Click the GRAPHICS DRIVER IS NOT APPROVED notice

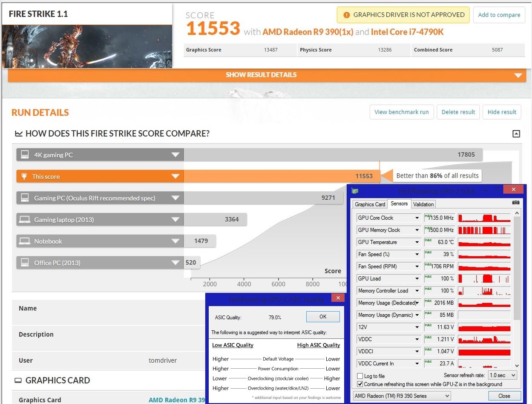click(x=403, y=15)
